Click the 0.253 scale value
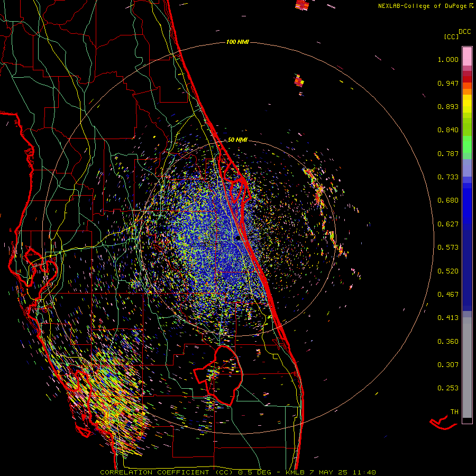Screen dimensions: 476x476 tap(448, 388)
